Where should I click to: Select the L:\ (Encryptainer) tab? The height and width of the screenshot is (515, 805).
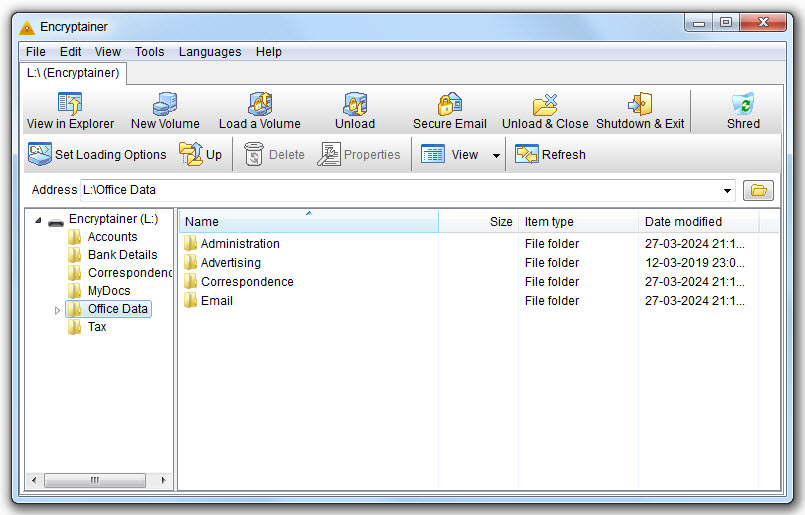(73, 73)
